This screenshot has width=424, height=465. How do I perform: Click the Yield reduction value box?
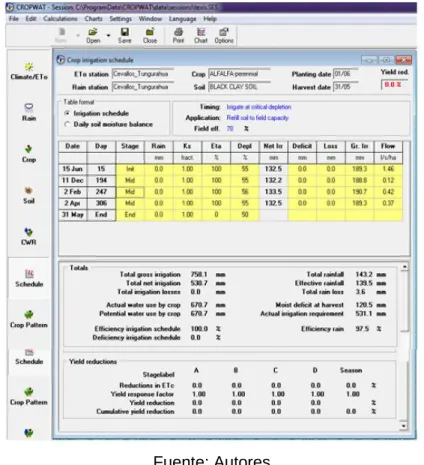[394, 85]
